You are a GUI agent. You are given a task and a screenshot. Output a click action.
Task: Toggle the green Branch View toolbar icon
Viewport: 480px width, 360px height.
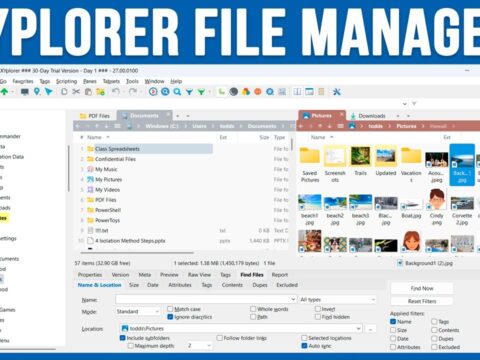coord(221,92)
